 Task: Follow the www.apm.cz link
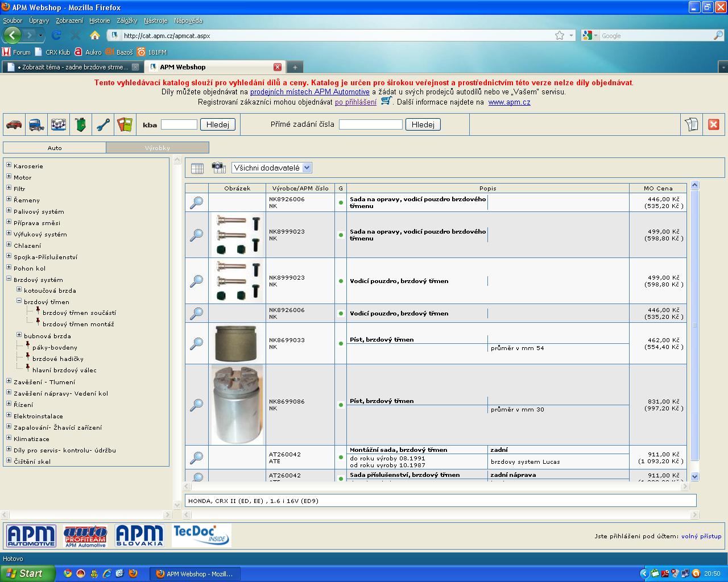point(509,102)
